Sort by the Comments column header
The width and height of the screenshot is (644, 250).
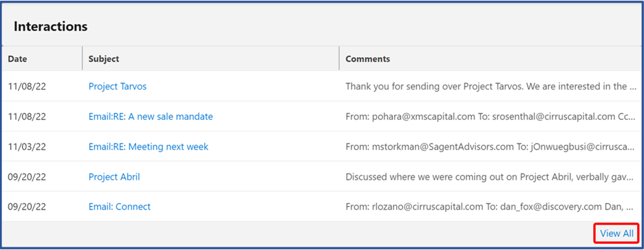[367, 59]
